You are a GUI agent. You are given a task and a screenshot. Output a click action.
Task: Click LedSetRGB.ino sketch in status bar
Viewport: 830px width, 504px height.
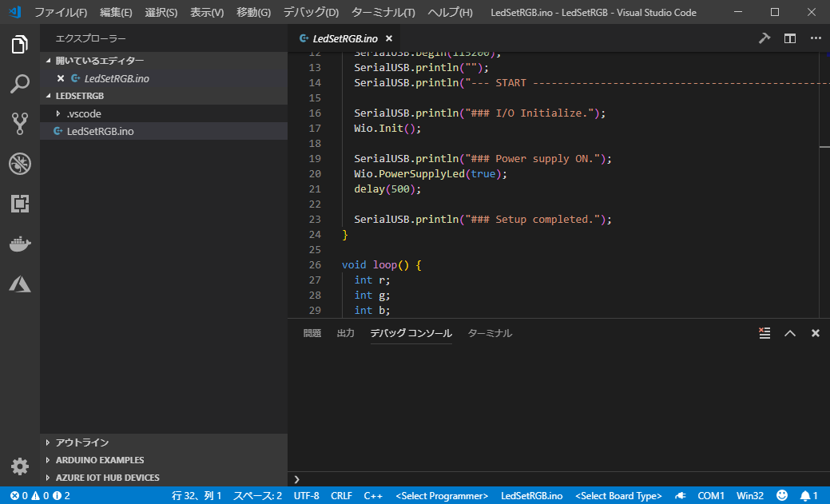click(x=531, y=495)
